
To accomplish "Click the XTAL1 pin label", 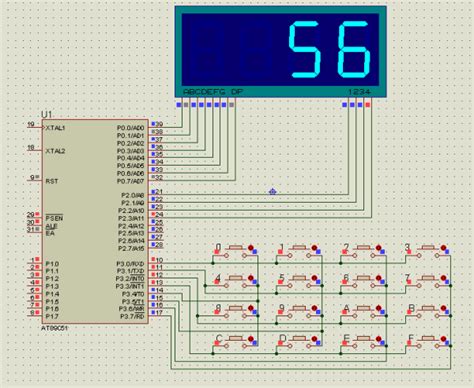I will [55, 128].
